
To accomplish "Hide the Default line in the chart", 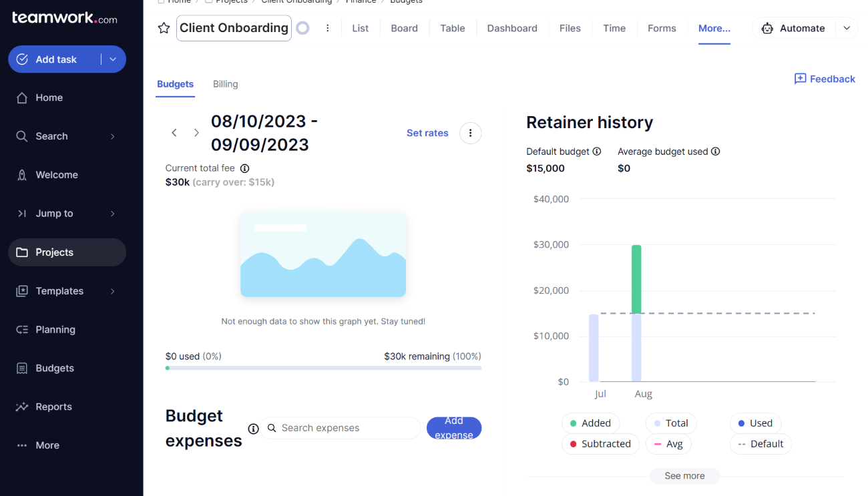I will tap(761, 444).
